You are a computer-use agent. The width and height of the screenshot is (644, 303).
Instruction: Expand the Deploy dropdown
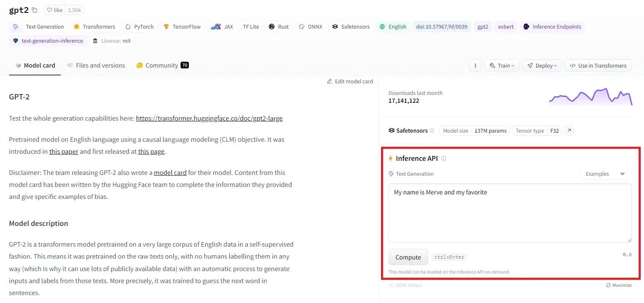click(542, 65)
